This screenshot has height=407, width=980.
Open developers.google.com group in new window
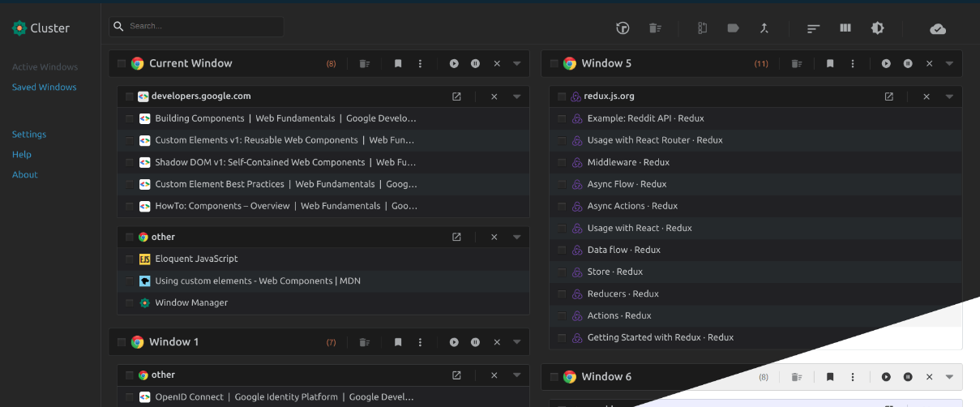(456, 96)
